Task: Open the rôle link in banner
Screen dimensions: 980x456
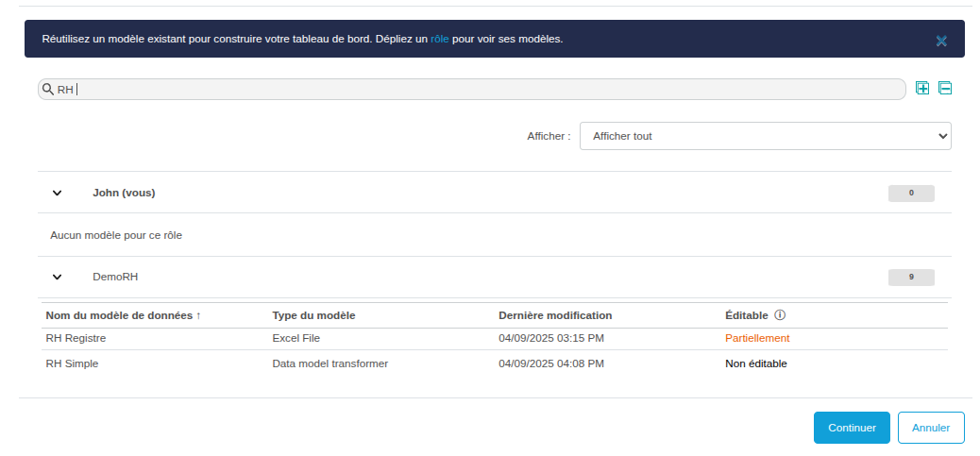Action: tap(440, 40)
